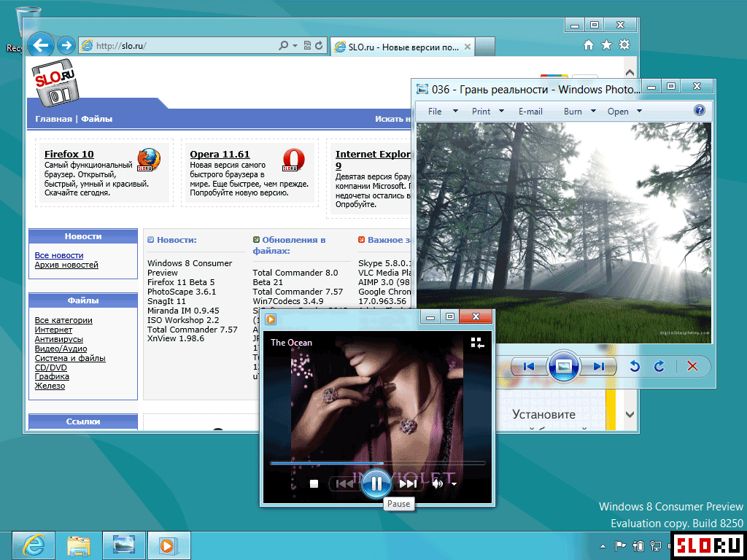Viewport: 747px width, 560px height.
Task: Open File Explorer from taskbar
Action: click(x=79, y=545)
